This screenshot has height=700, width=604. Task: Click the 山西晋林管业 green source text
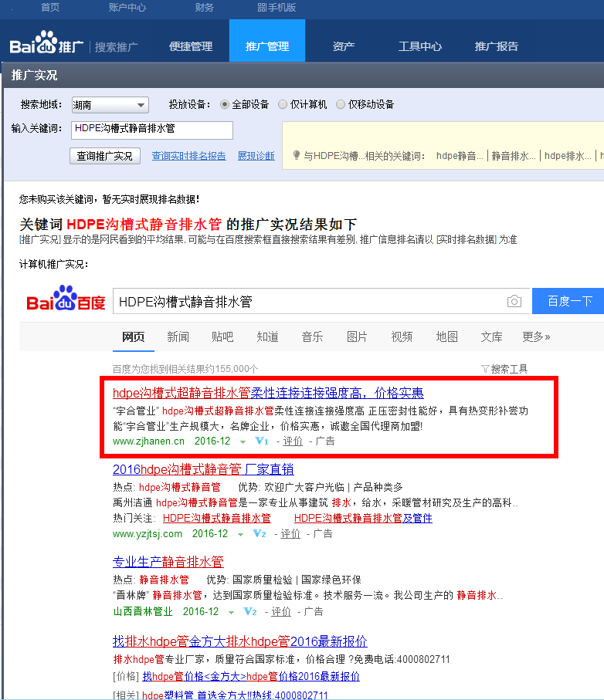[143, 611]
